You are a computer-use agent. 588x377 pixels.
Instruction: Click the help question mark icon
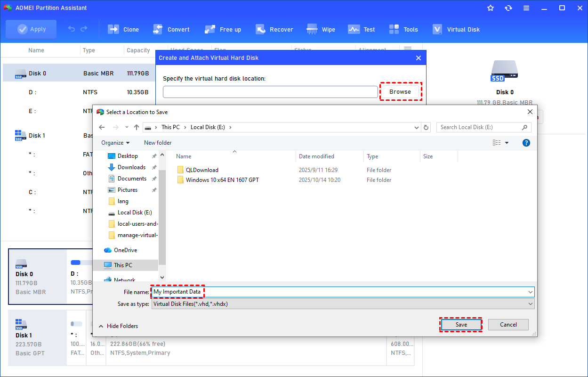[526, 143]
